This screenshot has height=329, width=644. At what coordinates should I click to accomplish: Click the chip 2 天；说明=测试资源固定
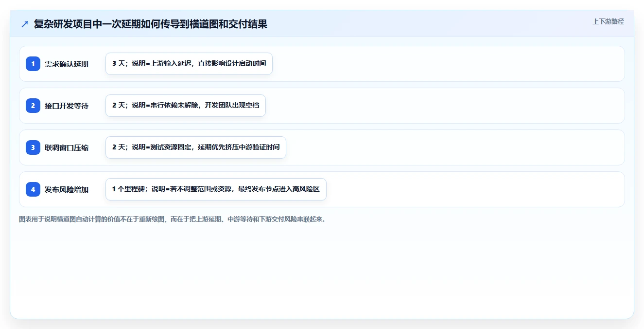196,147
